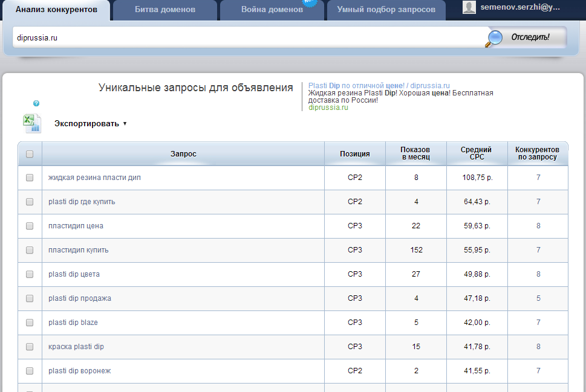The image size is (586, 392).
Task: Open the blue question mark help icon
Action: 36,103
